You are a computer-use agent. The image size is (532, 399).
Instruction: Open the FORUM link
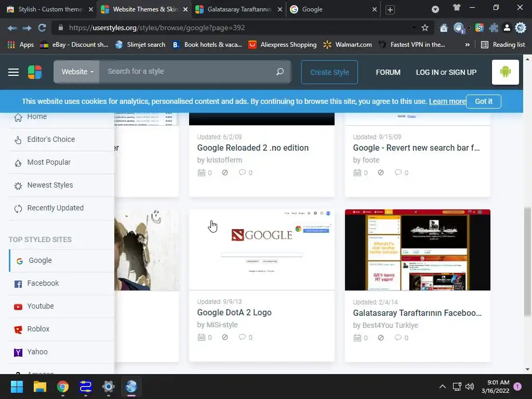[x=388, y=72]
